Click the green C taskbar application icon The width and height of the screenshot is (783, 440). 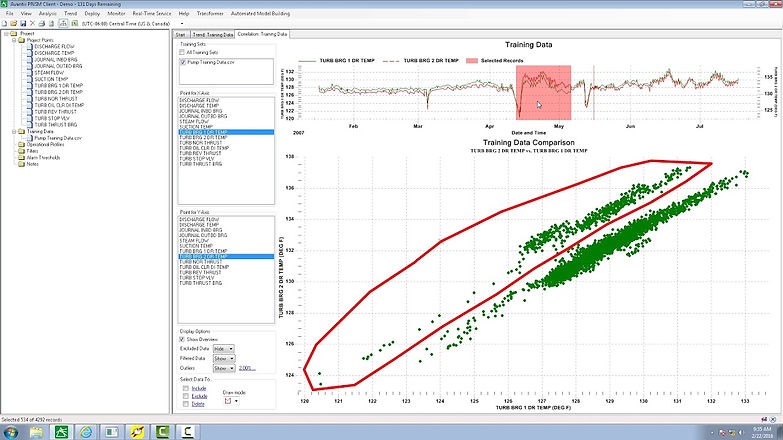[x=162, y=432]
